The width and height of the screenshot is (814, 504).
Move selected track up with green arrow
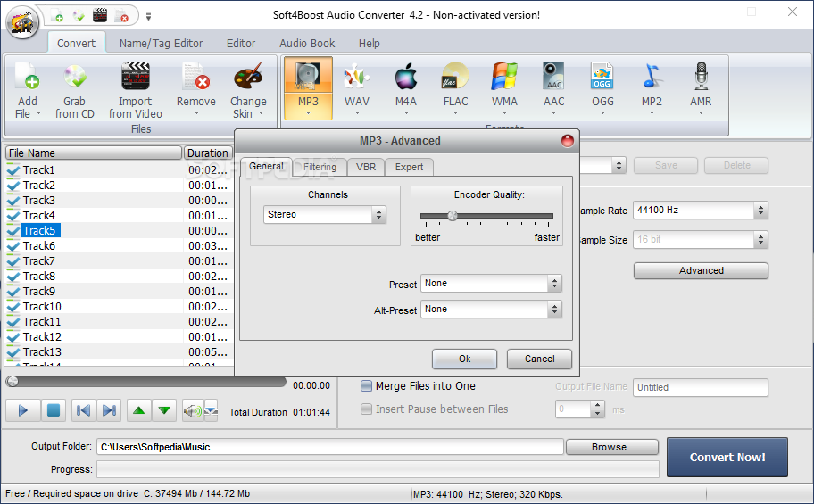(x=138, y=410)
